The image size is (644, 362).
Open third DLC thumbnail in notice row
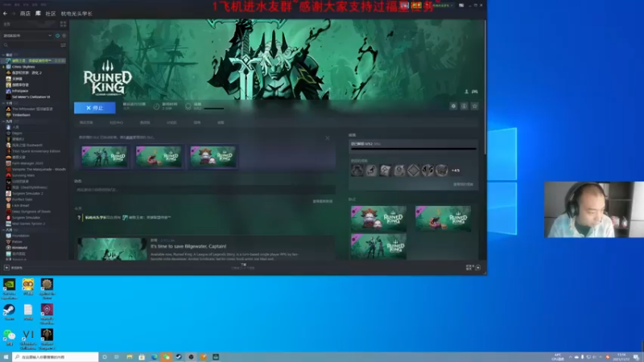coord(213,156)
